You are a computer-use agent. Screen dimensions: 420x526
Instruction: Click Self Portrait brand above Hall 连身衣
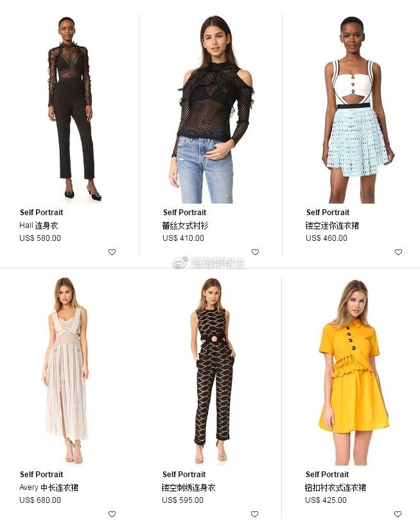(x=41, y=213)
